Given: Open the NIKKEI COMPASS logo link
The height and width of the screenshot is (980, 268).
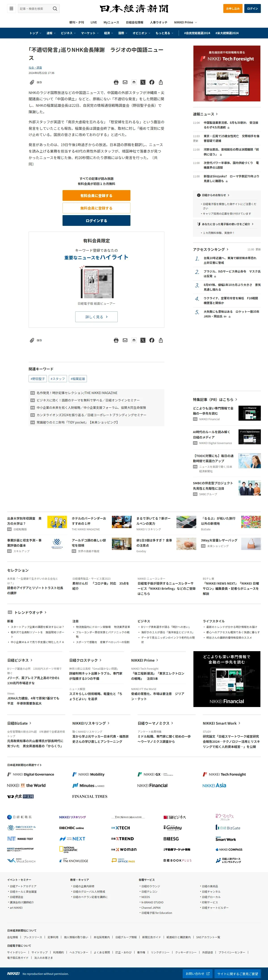Looking at the screenshot, I should pos(229,850).
